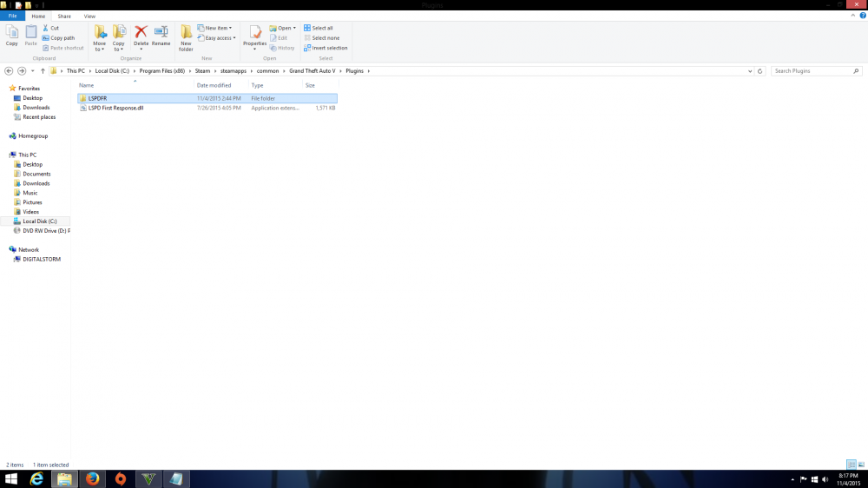This screenshot has height=488, width=868.
Task: Open Recent locations dropdown arrow
Action: pyautogui.click(x=33, y=71)
